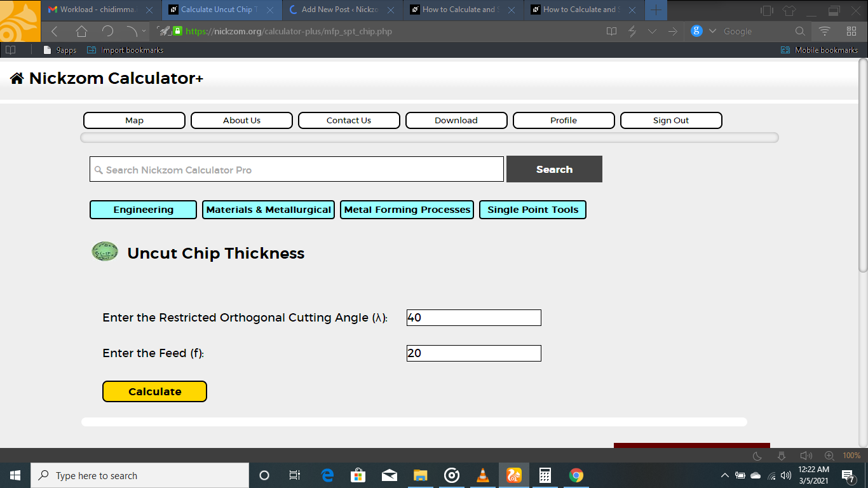Click the Map navigation button

click(134, 120)
